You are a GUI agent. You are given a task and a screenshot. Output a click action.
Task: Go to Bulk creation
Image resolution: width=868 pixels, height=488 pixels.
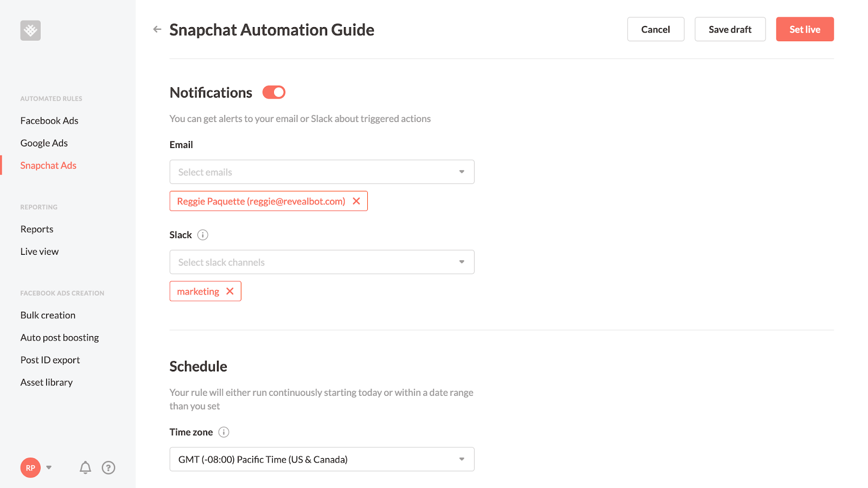pyautogui.click(x=48, y=315)
